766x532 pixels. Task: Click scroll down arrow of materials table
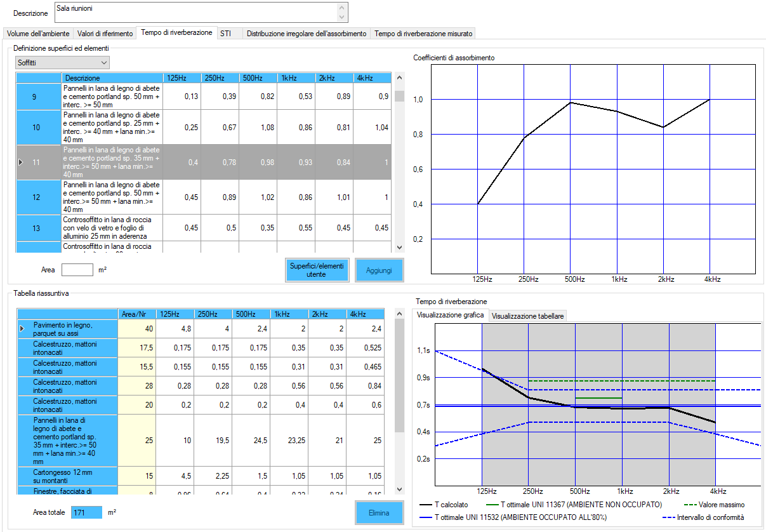point(399,248)
